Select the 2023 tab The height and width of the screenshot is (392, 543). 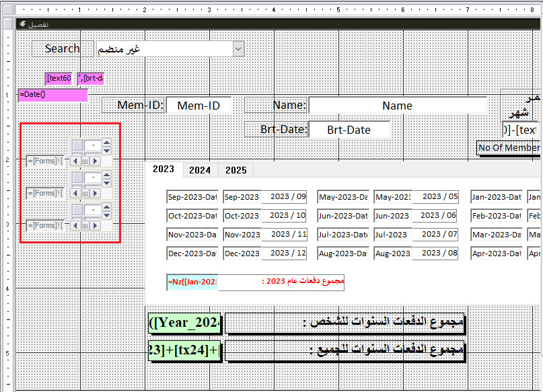(x=164, y=169)
